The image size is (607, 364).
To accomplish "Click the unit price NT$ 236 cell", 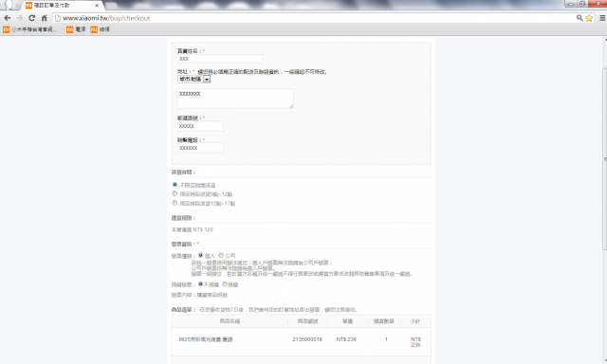I will point(346,339).
